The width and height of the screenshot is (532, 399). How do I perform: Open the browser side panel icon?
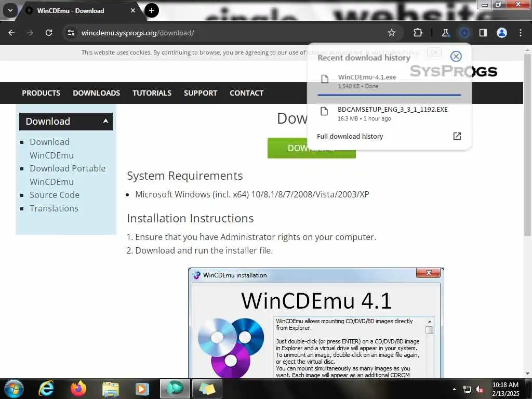(483, 33)
